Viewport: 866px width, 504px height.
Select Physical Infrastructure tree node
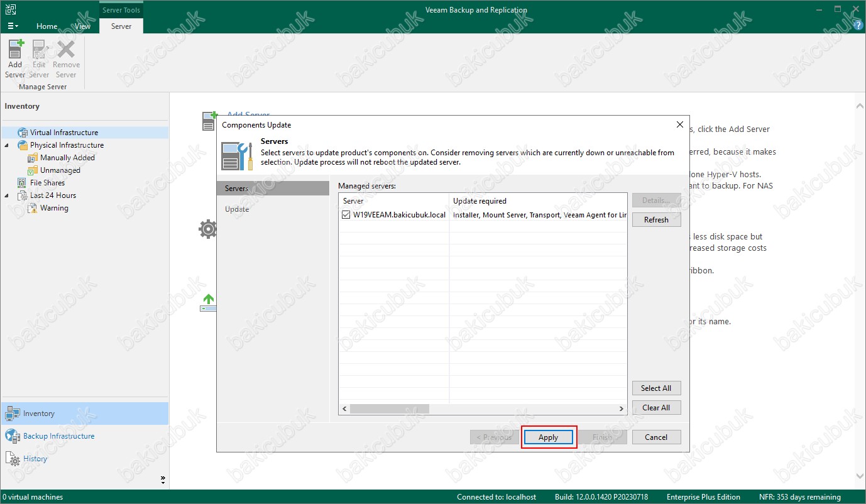click(x=67, y=145)
